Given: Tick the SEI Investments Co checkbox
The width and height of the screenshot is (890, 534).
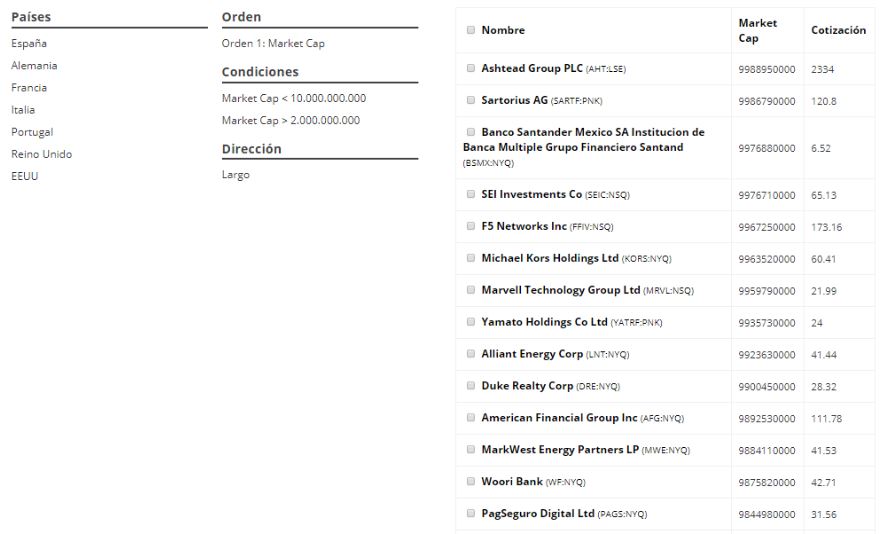Looking at the screenshot, I should point(471,194).
